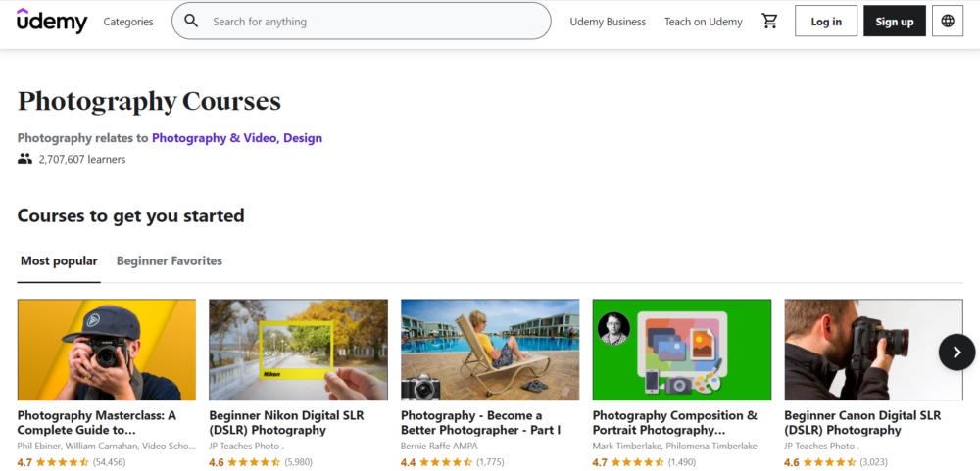
Task: Open the Categories menu
Action: pyautogui.click(x=128, y=22)
